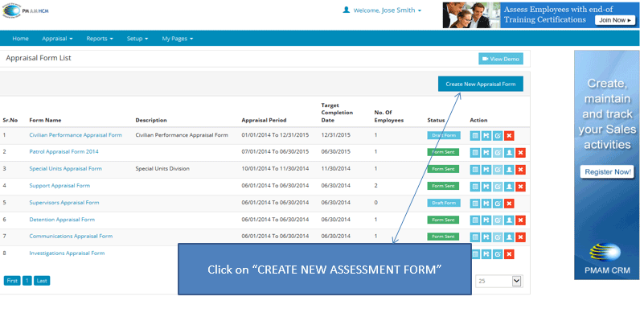The width and height of the screenshot is (644, 313).
Task: Click the Last pagination button
Action: [42, 281]
